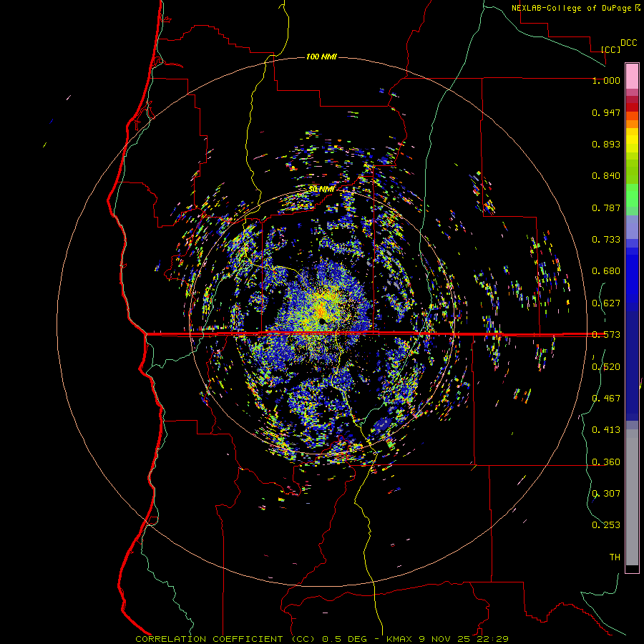Click the 0.573 scale value
Image resolution: width=644 pixels, height=644 pixels.
point(606,335)
